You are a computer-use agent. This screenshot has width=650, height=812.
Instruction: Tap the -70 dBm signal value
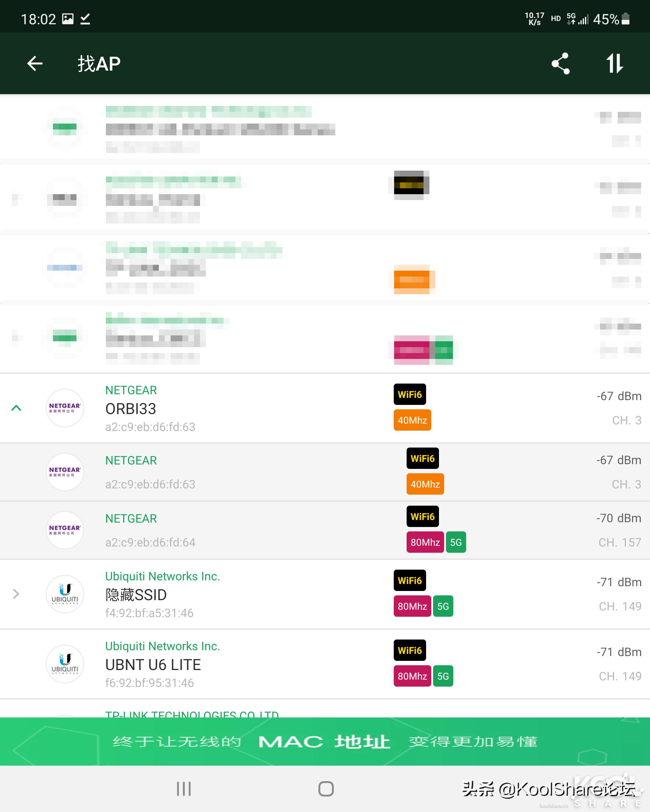click(x=619, y=518)
